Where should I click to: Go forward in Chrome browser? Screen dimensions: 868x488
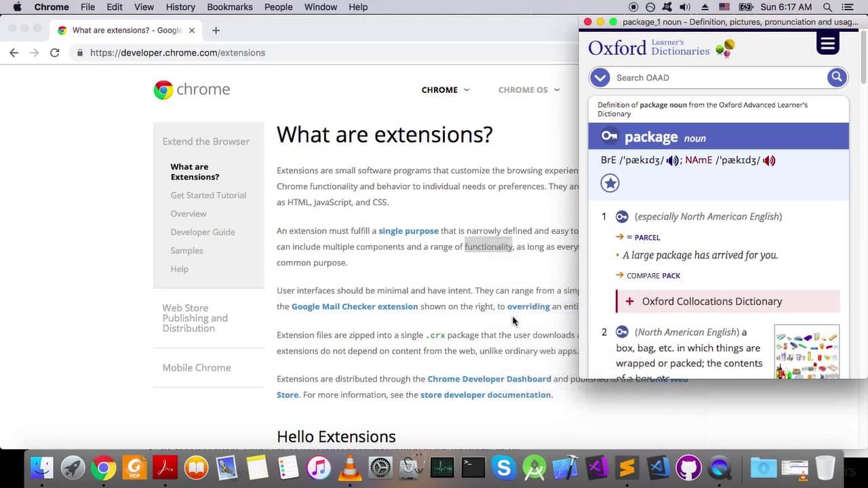coord(35,52)
